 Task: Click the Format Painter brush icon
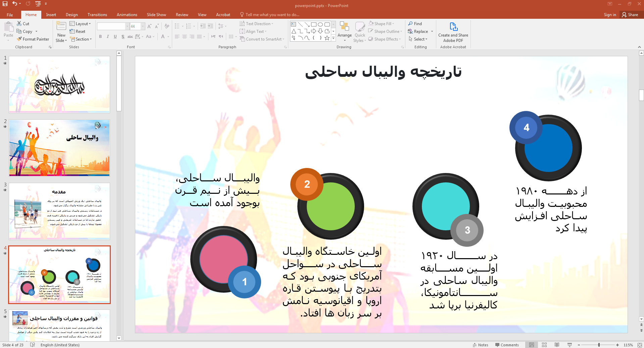coord(19,39)
